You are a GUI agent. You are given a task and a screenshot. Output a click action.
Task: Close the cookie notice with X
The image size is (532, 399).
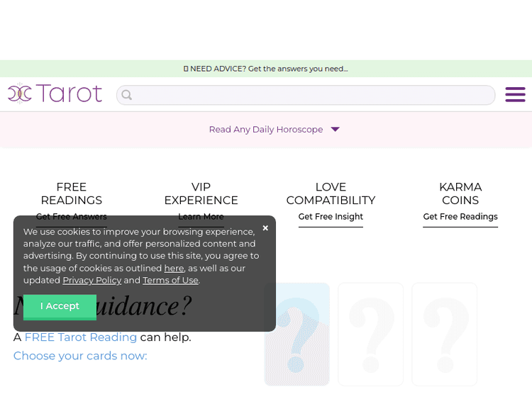(265, 228)
